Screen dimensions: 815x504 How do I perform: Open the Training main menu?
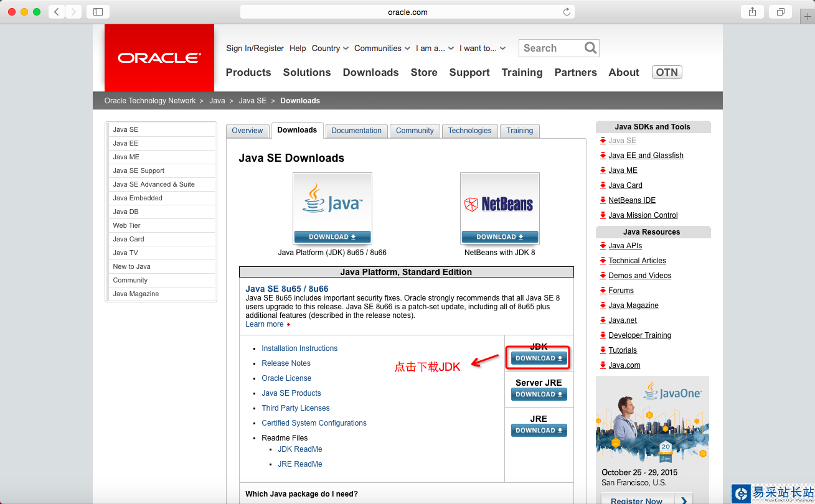click(x=522, y=72)
